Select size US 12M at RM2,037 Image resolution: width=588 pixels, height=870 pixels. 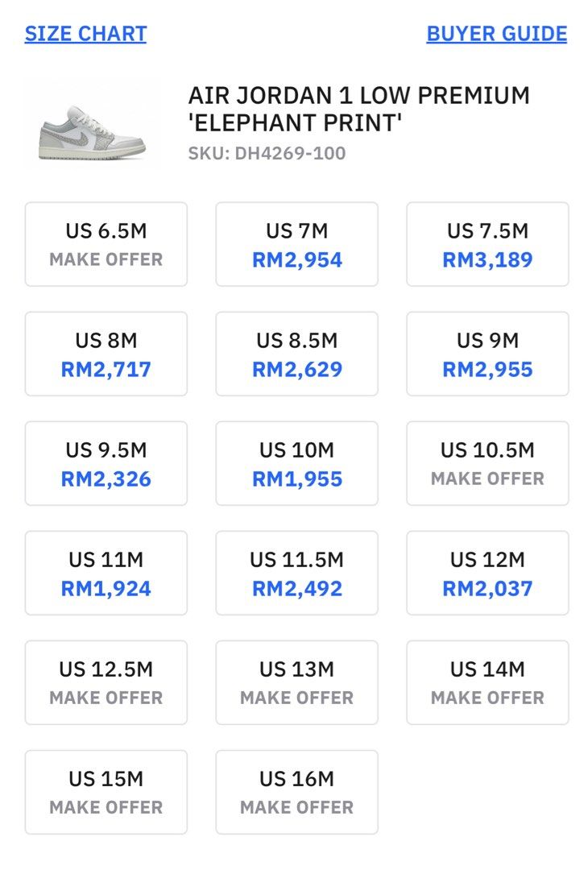coord(487,573)
